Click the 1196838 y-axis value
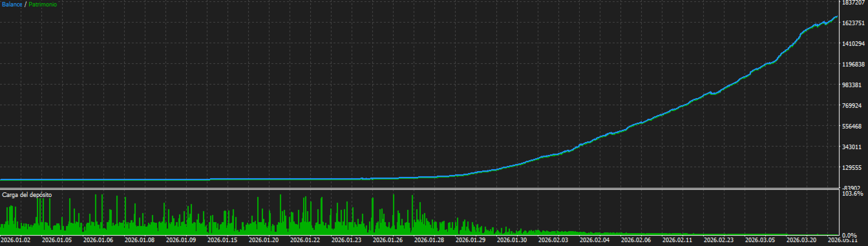Image resolution: width=868 pixels, height=246 pixels. tap(854, 65)
